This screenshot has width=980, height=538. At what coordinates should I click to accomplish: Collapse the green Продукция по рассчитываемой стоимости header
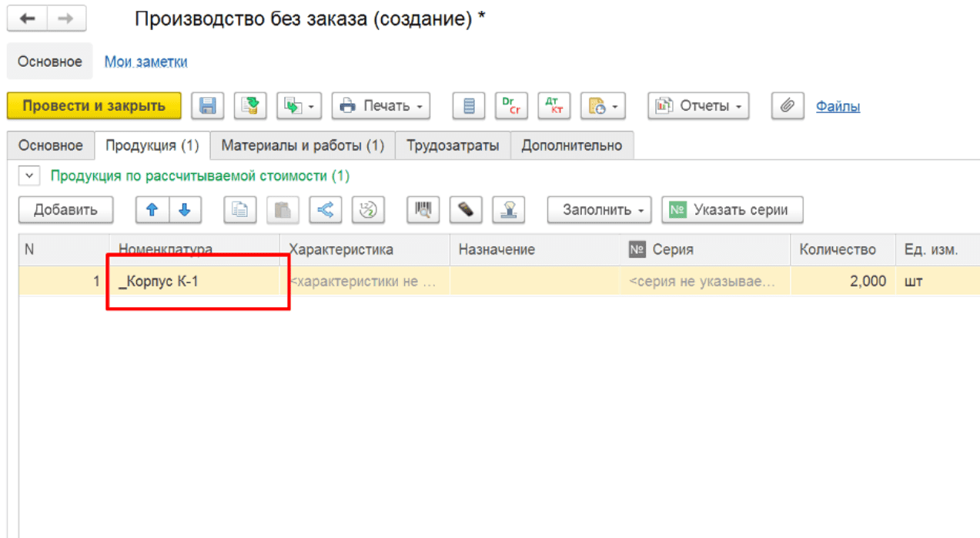point(28,175)
